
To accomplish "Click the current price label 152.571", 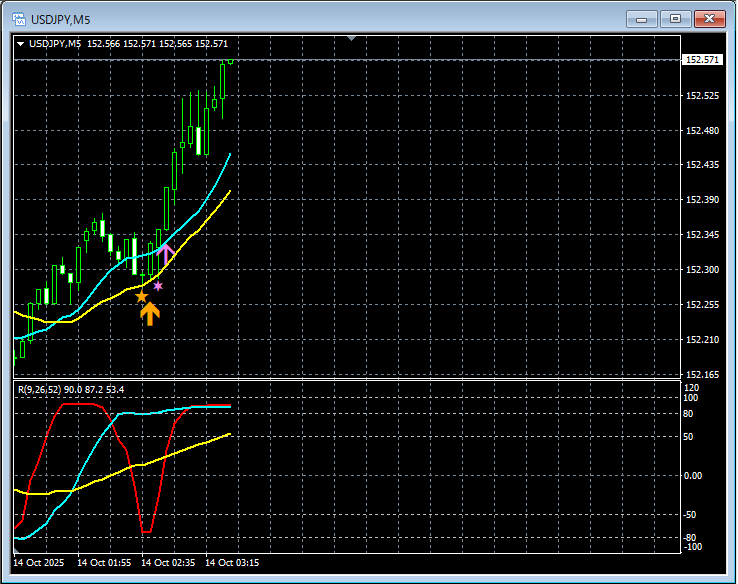I will pyautogui.click(x=702, y=60).
